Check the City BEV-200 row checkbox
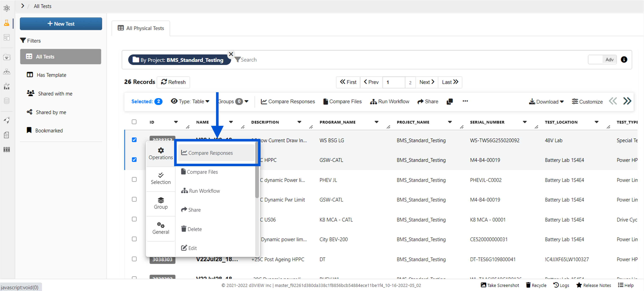 tap(134, 239)
